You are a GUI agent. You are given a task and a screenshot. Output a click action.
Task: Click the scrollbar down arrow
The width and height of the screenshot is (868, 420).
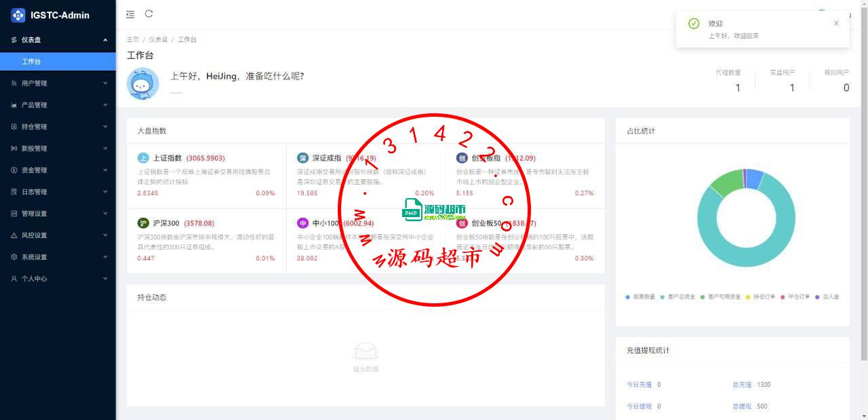[x=865, y=416]
